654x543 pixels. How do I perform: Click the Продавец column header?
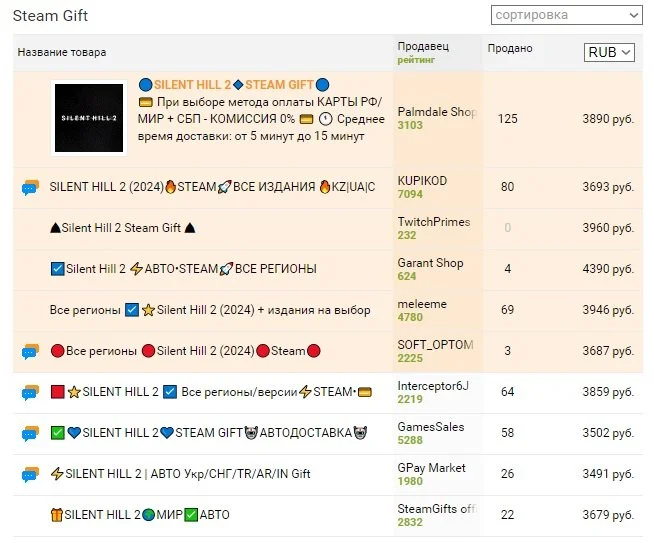pyautogui.click(x=423, y=46)
